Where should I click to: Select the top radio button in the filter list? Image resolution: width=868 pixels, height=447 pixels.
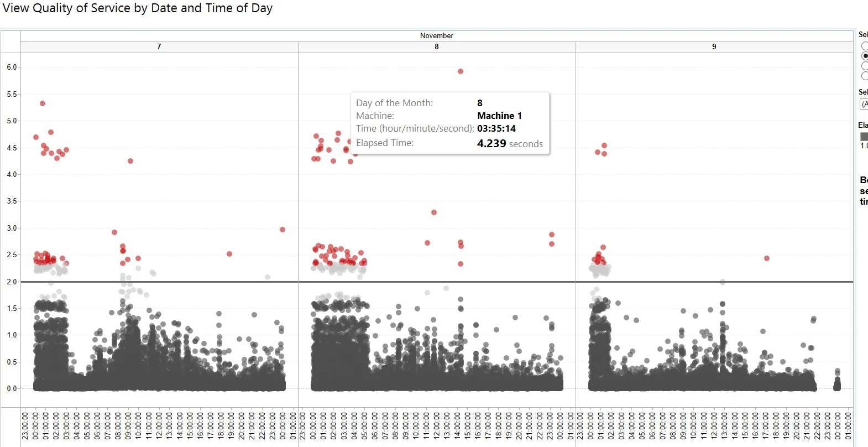pyautogui.click(x=865, y=46)
